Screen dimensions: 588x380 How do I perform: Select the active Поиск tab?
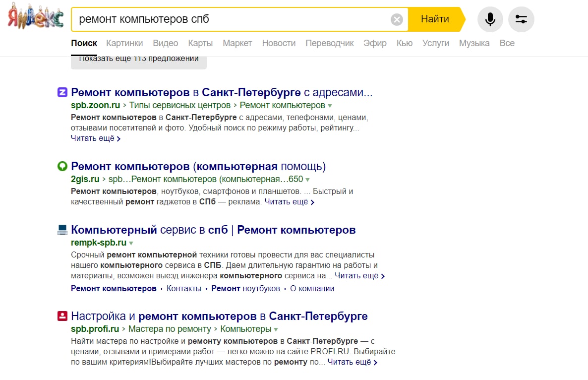[84, 43]
